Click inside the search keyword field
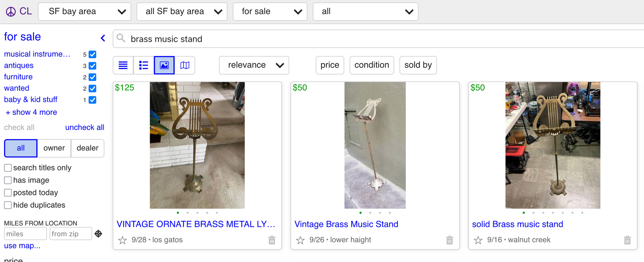Image resolution: width=644 pixels, height=262 pixels. [x=225, y=39]
